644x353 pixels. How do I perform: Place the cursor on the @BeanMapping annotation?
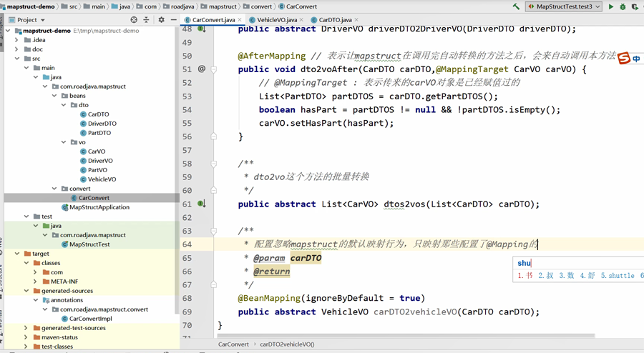click(x=269, y=298)
